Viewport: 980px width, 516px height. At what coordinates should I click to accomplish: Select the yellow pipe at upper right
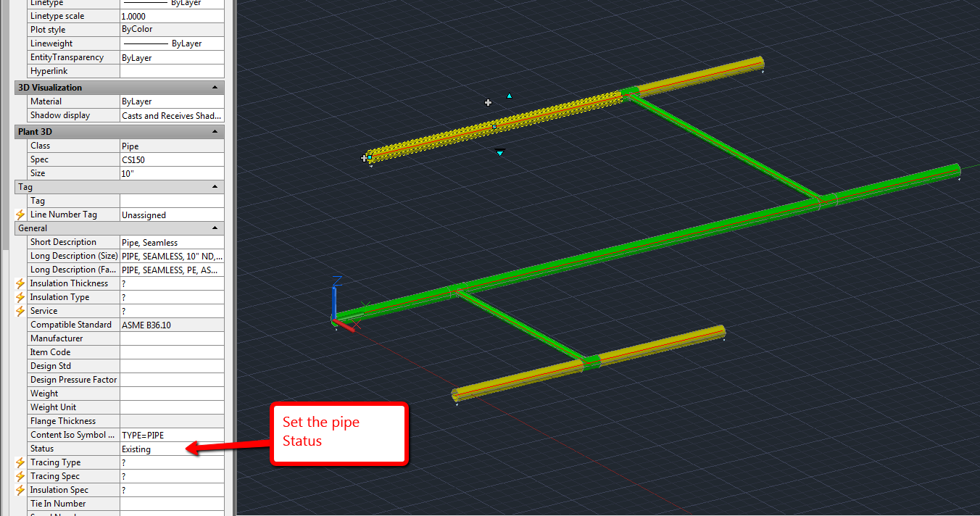[700, 75]
